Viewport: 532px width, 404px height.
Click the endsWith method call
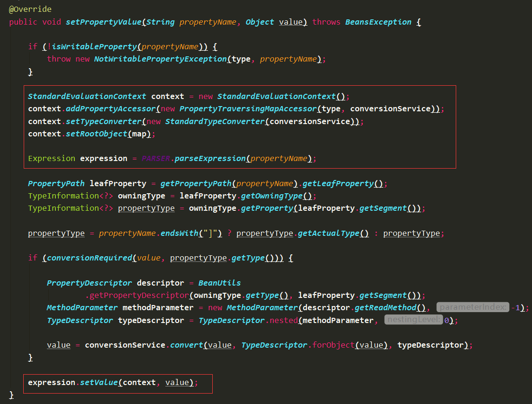click(x=179, y=233)
